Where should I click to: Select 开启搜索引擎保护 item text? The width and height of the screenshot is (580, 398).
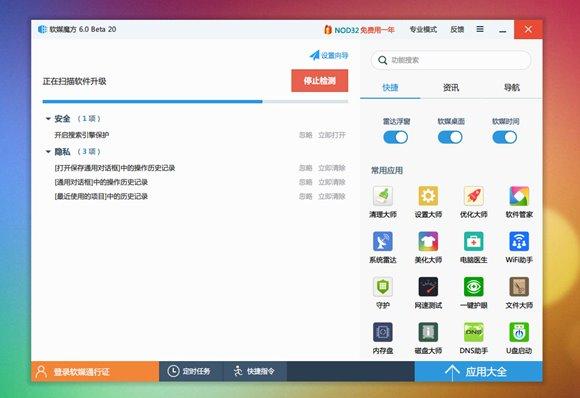click(82, 135)
